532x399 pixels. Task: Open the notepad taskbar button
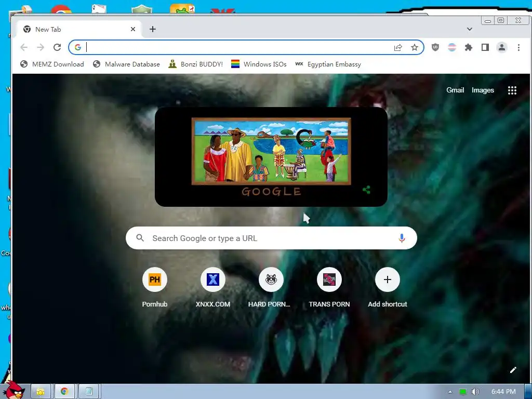[x=88, y=392]
